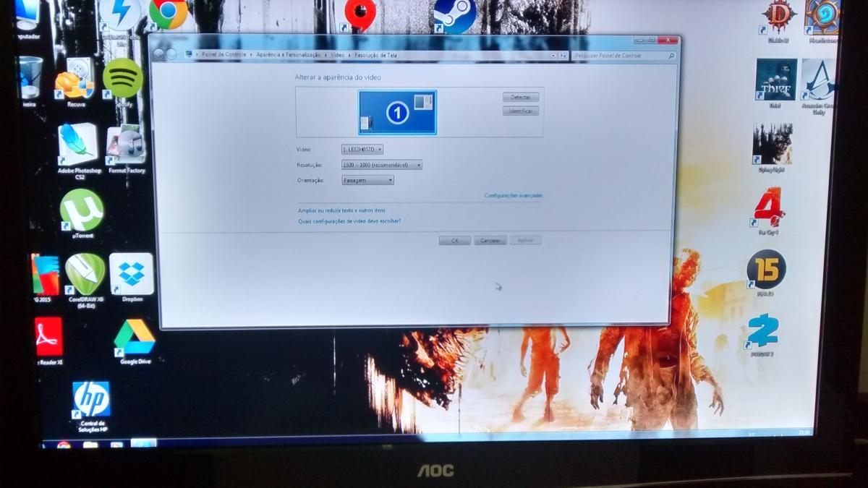Launch Assassin's Creed Unity shortcut
Screen dimensions: 868x488
point(818,85)
